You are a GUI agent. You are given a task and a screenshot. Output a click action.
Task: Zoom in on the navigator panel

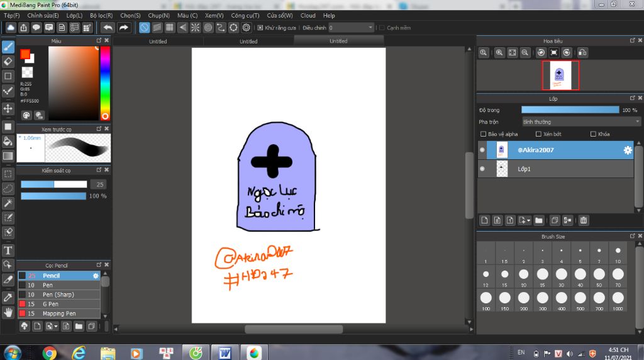(x=499, y=53)
